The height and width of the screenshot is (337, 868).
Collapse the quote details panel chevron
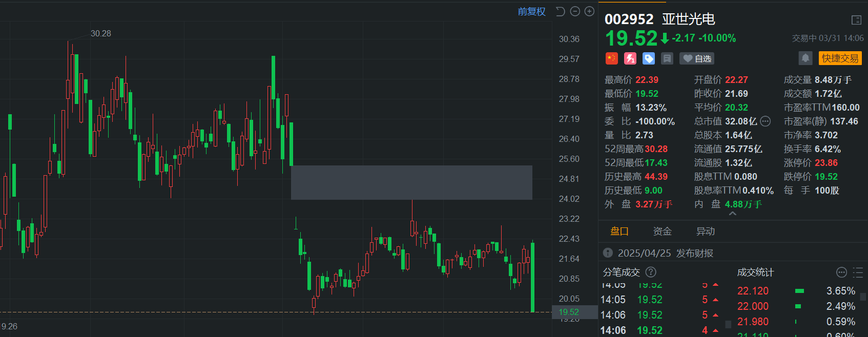click(733, 214)
